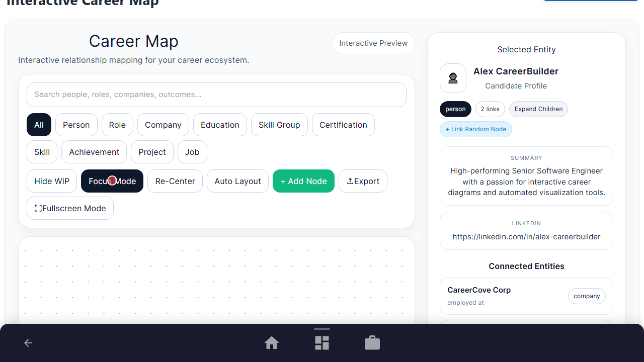Export the career map
Viewport: 644px width, 362px height.
(363, 181)
